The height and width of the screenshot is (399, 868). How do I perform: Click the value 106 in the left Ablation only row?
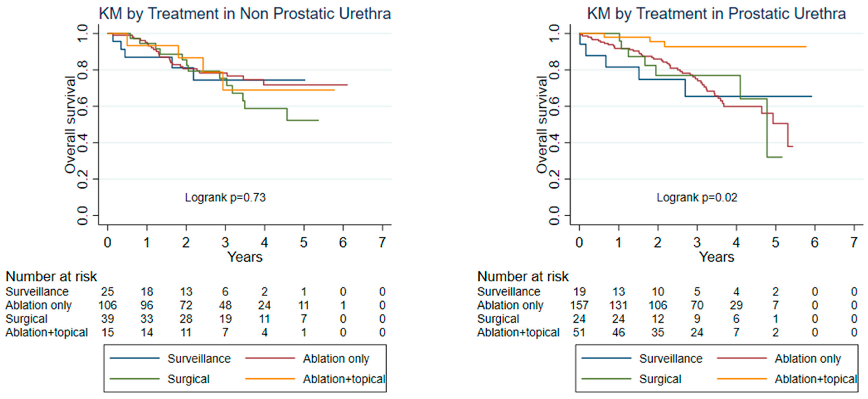click(107, 305)
